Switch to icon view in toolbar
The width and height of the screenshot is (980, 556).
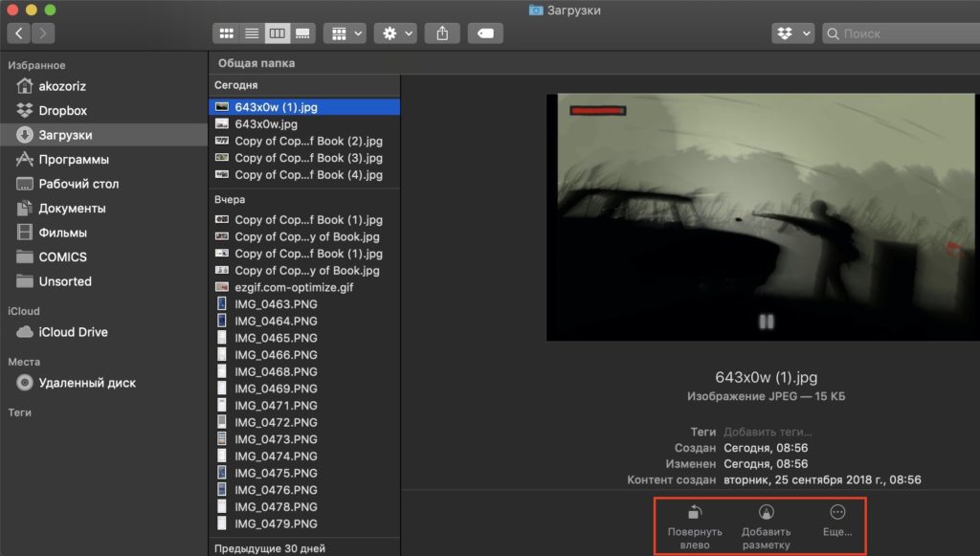tap(227, 33)
